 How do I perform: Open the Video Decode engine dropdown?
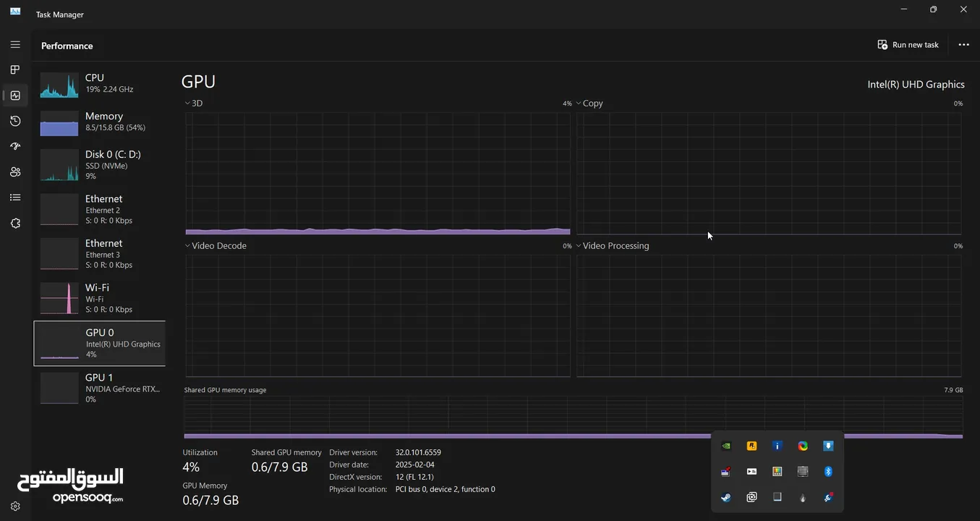pyautogui.click(x=188, y=246)
